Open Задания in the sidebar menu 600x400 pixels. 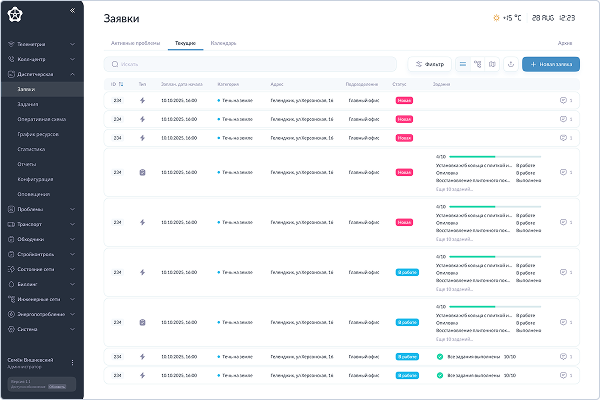click(28, 104)
